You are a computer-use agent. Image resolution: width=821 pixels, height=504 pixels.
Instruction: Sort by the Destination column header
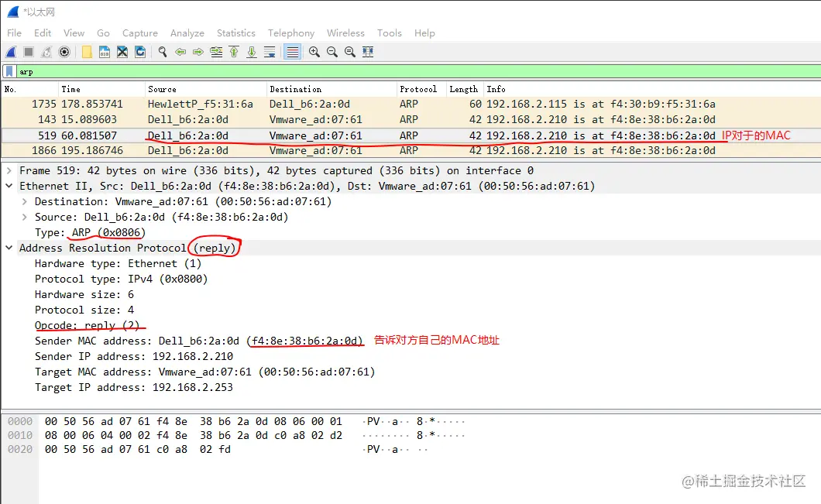pos(332,90)
